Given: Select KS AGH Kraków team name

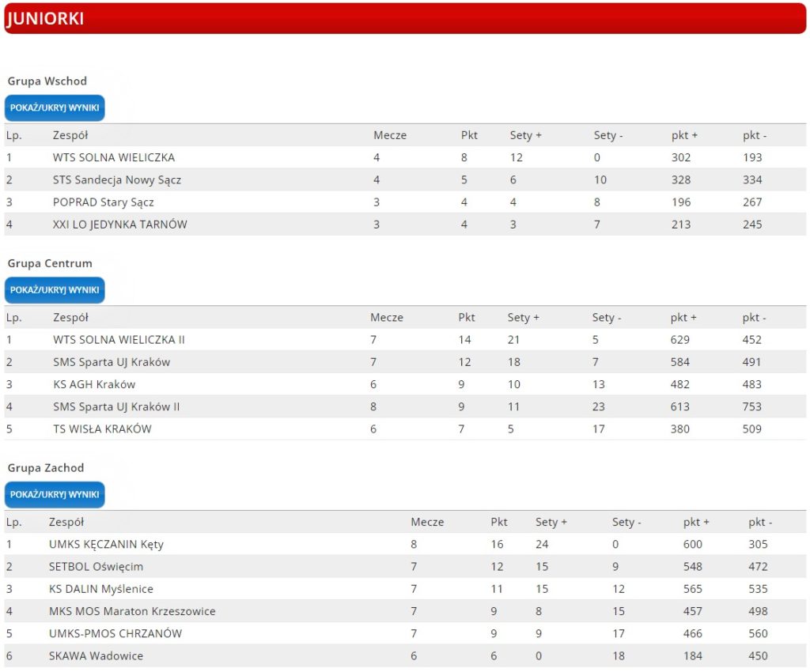Looking at the screenshot, I should point(94,384).
